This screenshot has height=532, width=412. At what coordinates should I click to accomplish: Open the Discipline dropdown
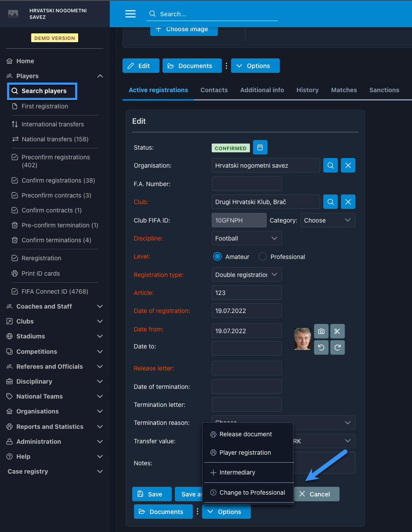[246, 238]
